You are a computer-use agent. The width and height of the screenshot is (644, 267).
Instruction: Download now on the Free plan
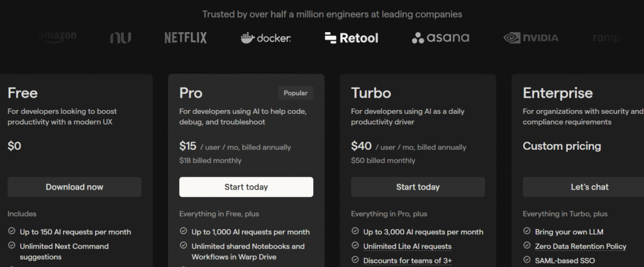74,187
